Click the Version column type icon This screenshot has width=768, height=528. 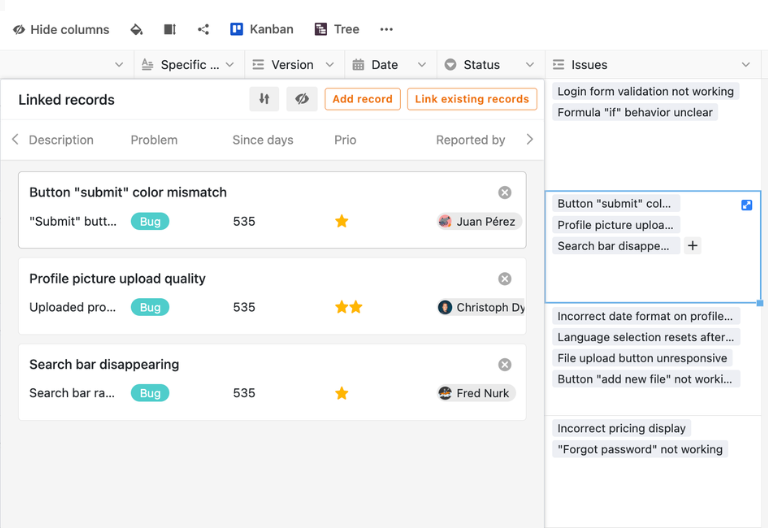(258, 65)
